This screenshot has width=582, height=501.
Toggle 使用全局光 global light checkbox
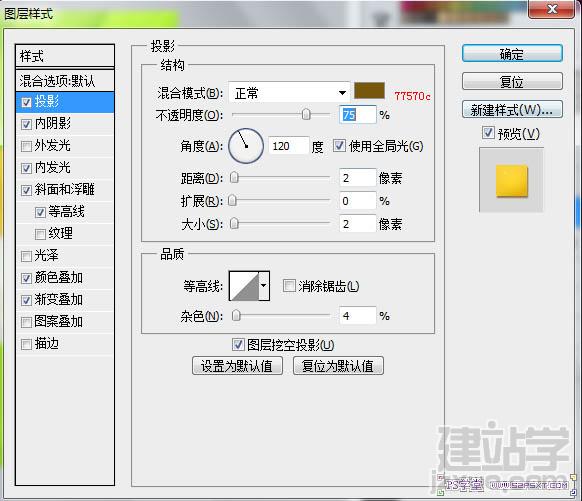point(339,145)
